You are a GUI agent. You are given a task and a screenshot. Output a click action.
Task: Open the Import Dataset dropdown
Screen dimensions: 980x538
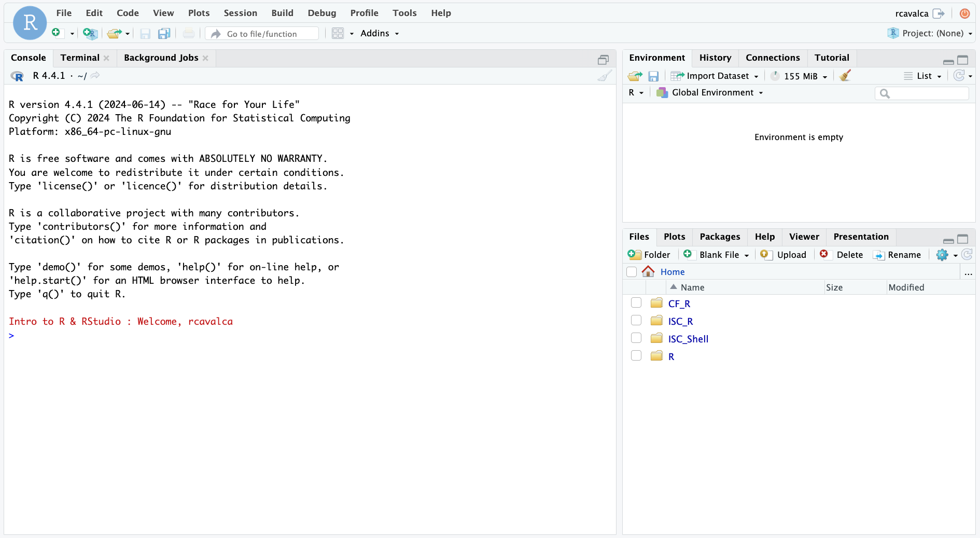coord(715,76)
